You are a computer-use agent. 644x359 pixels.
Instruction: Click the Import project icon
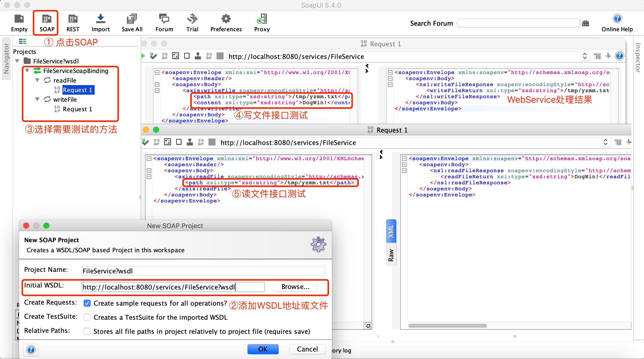pos(100,19)
